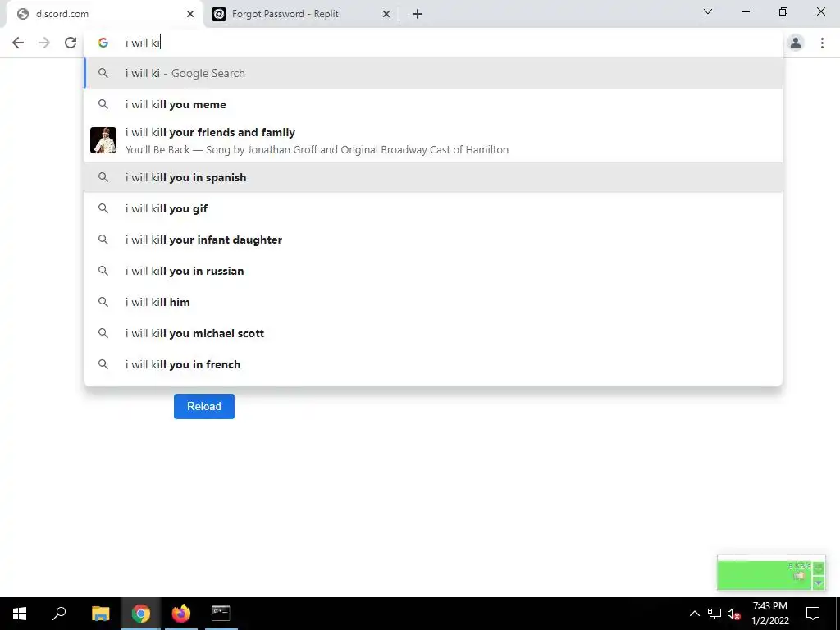Click the Chrome taskbar icon
This screenshot has width=840, height=630.
coord(141,614)
